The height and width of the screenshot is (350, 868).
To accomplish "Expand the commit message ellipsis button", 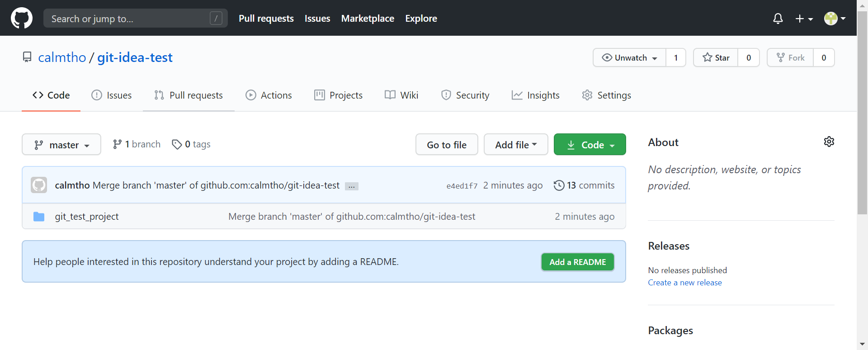I will tap(352, 186).
